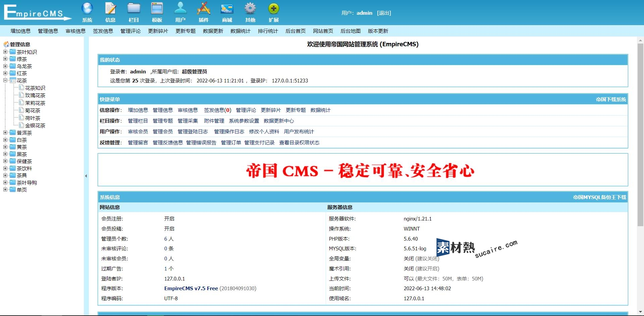Viewport: 644px width, 316px height.
Task: Click the 金银花茶 page icon
Action: tap(21, 125)
